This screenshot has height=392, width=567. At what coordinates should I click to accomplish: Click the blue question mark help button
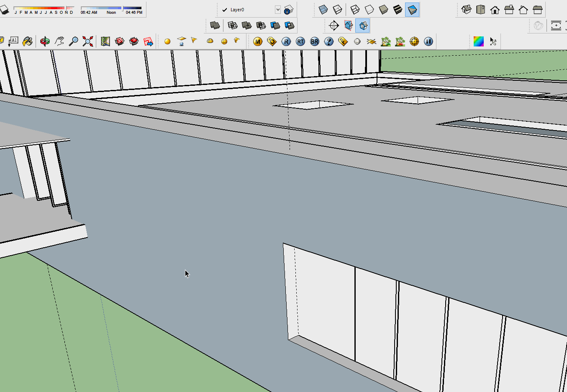(329, 41)
